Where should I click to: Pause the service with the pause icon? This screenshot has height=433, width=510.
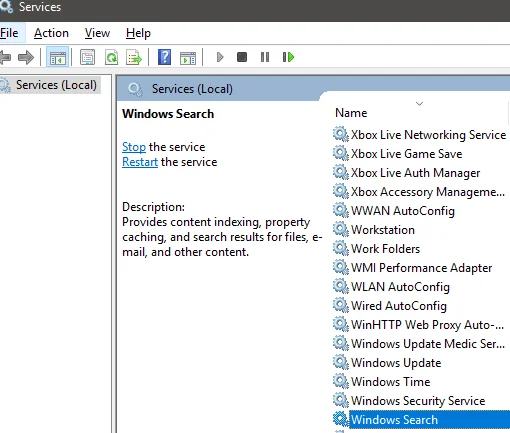click(265, 57)
